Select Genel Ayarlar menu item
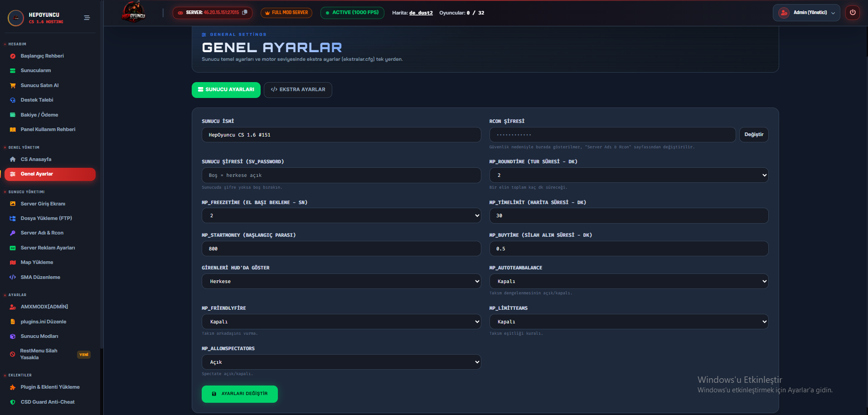Image resolution: width=868 pixels, height=415 pixels. point(50,174)
